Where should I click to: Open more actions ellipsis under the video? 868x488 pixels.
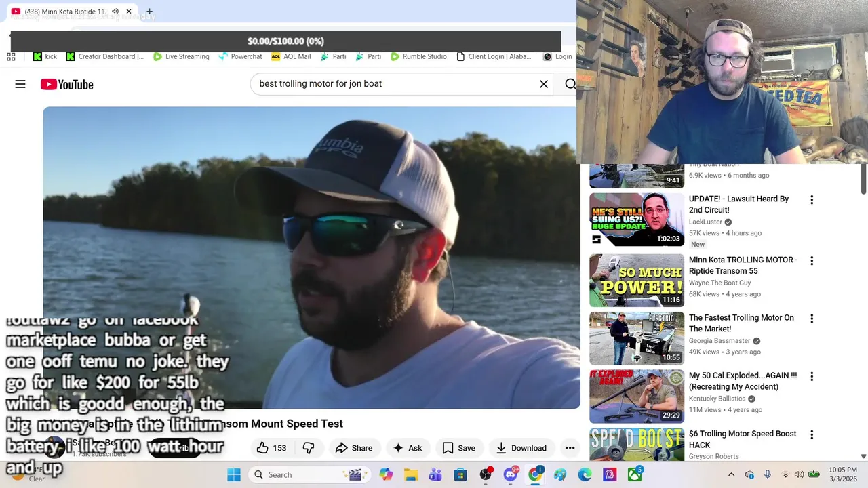(x=570, y=448)
